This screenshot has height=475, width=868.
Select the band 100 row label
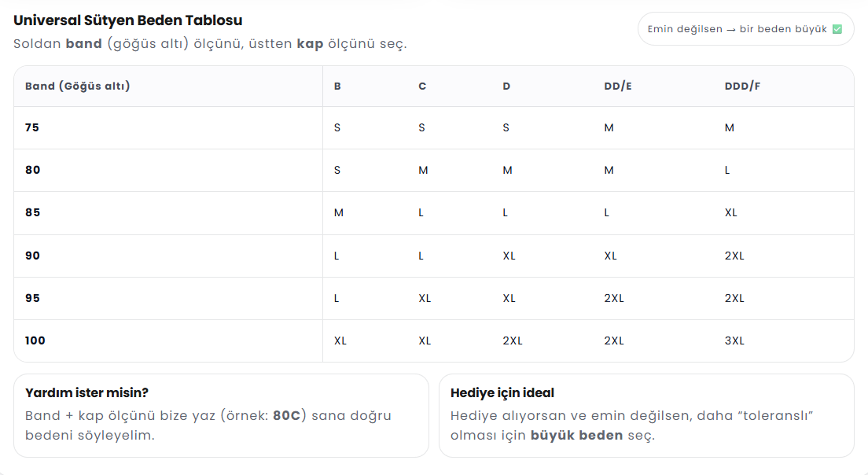35,341
